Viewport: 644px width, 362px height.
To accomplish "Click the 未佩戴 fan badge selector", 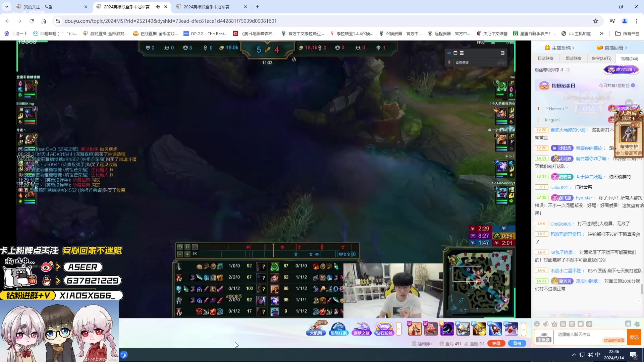I will coord(544,337).
